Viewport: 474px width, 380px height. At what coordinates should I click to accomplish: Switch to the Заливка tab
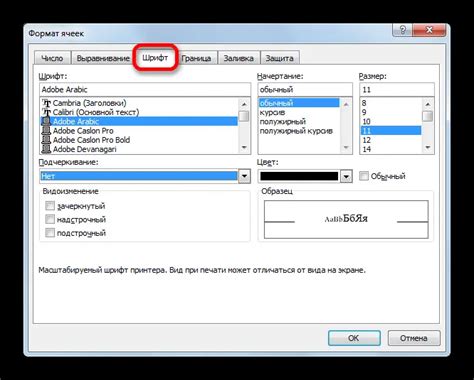coord(239,58)
